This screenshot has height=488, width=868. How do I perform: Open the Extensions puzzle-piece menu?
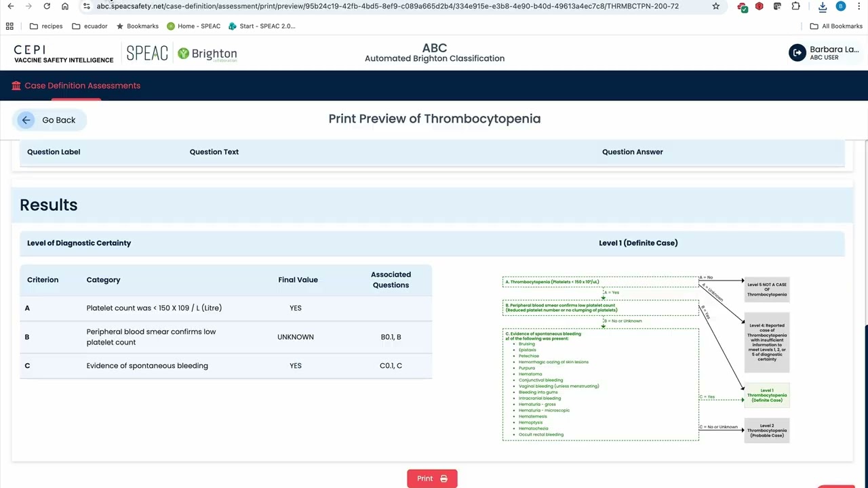point(796,6)
